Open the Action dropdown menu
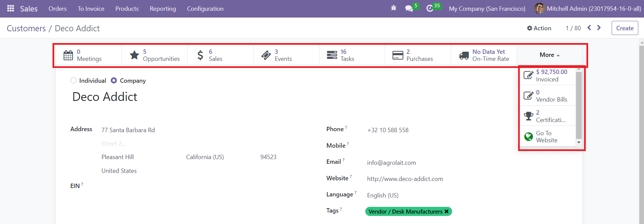The image size is (644, 224). pos(539,28)
